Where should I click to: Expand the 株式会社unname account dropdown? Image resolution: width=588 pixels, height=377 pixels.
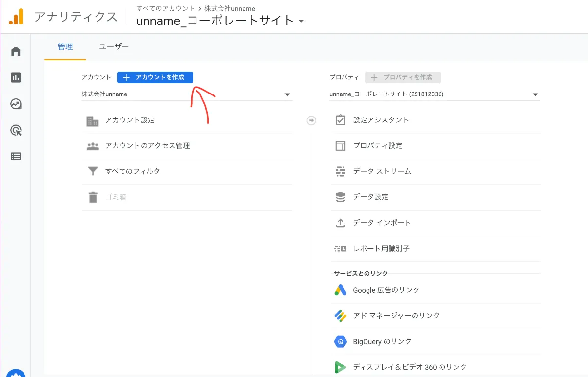point(186,94)
